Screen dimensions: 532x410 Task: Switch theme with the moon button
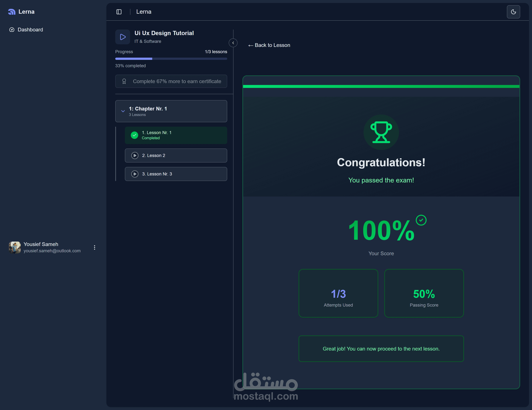[x=513, y=12]
